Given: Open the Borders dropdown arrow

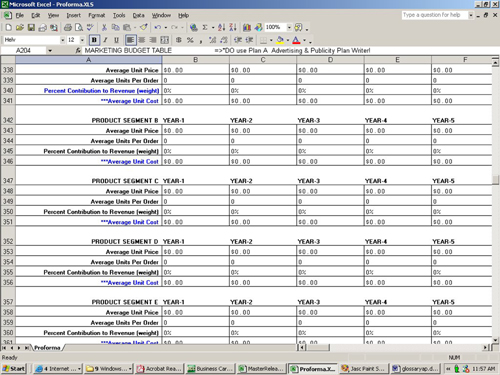Looking at the screenshot, I should pos(271,40).
